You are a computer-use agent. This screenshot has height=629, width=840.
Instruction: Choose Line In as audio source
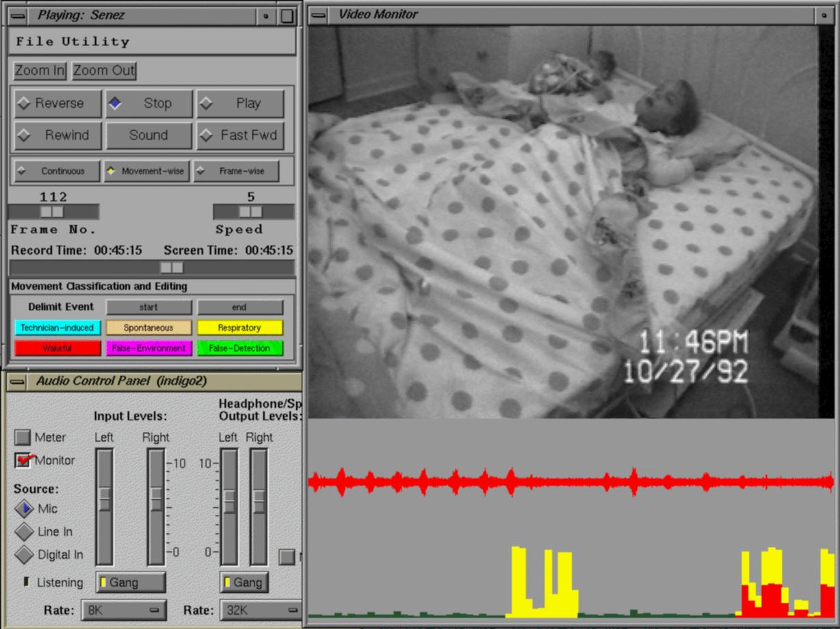point(25,532)
